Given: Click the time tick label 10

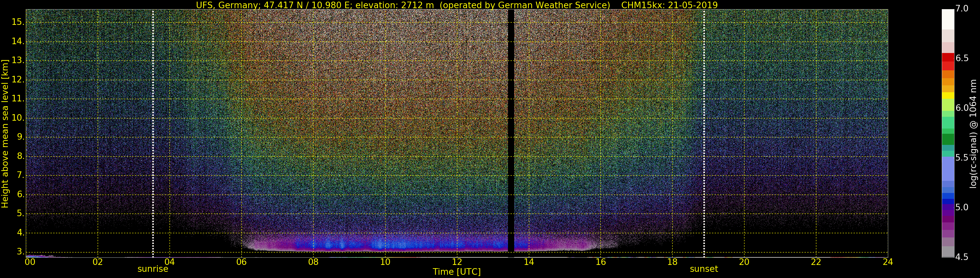Looking at the screenshot, I should [385, 262].
